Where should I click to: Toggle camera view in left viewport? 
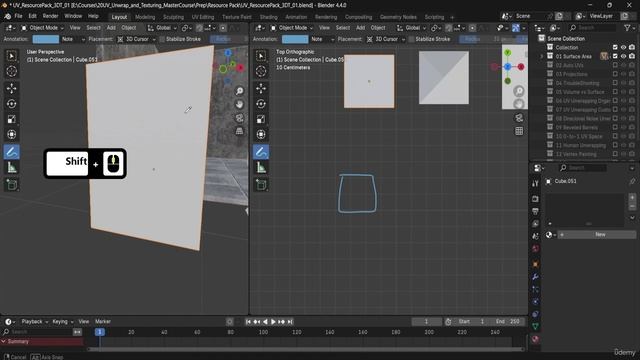[240, 118]
